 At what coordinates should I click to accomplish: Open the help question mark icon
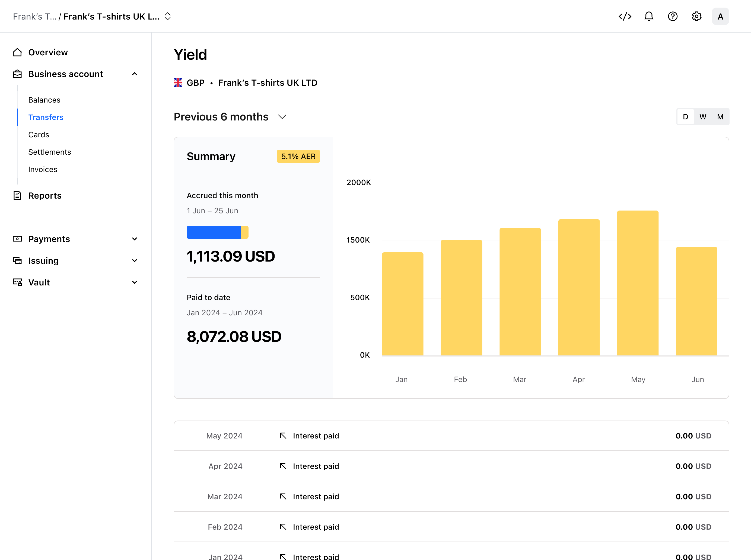coord(673,16)
